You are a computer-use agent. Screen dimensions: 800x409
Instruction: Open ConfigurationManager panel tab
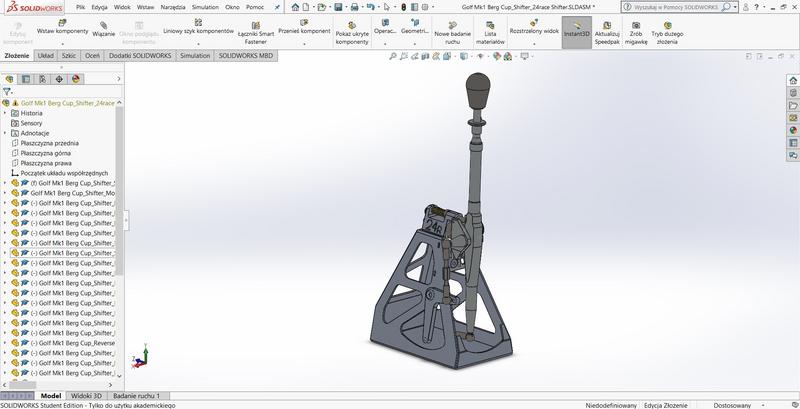pyautogui.click(x=42, y=79)
